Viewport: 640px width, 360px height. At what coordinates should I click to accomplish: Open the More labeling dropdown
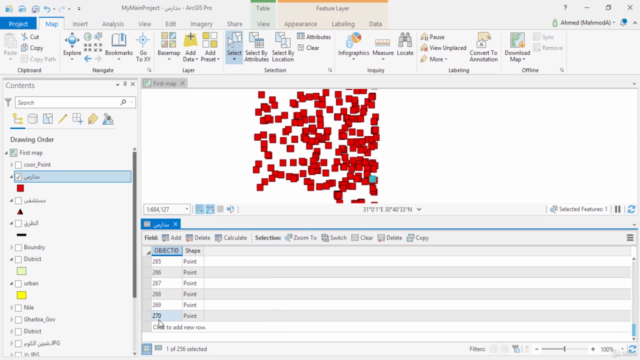pos(434,59)
